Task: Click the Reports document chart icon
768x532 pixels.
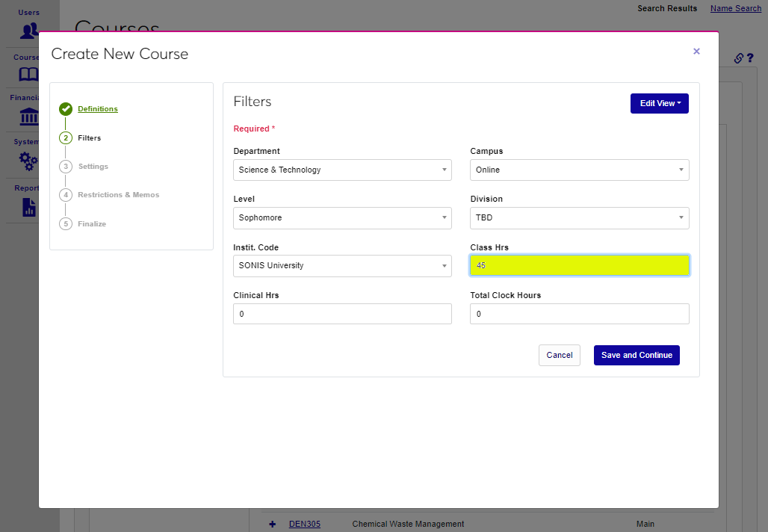Action: [29, 207]
